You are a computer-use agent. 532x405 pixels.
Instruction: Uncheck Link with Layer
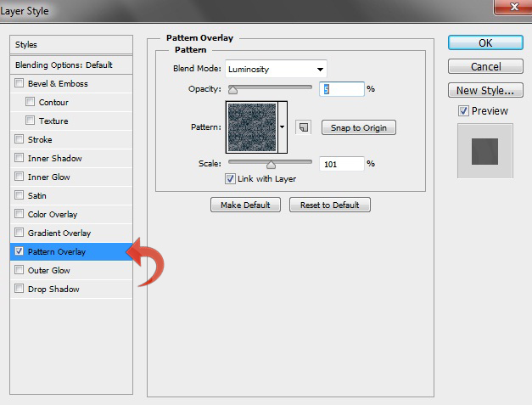point(230,179)
